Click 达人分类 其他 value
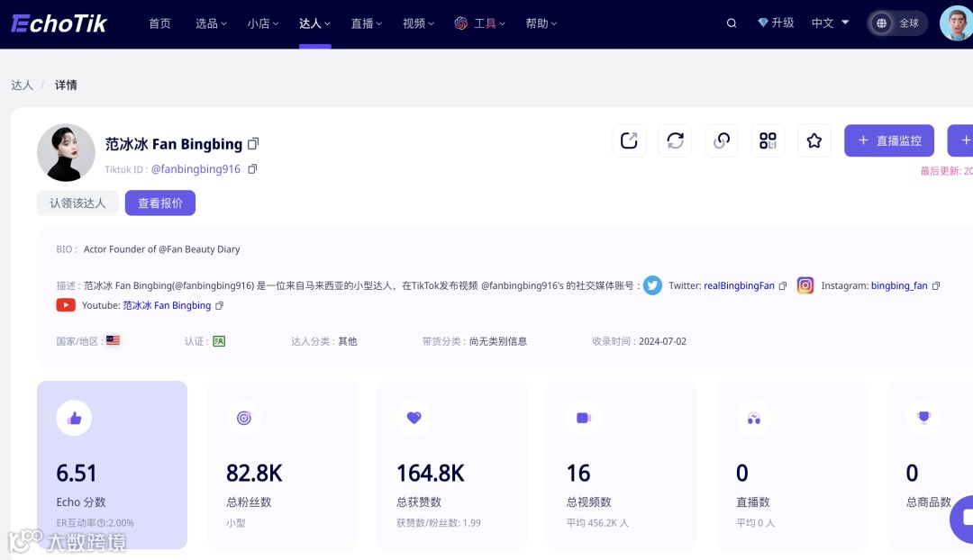This screenshot has width=973, height=560. click(x=348, y=342)
